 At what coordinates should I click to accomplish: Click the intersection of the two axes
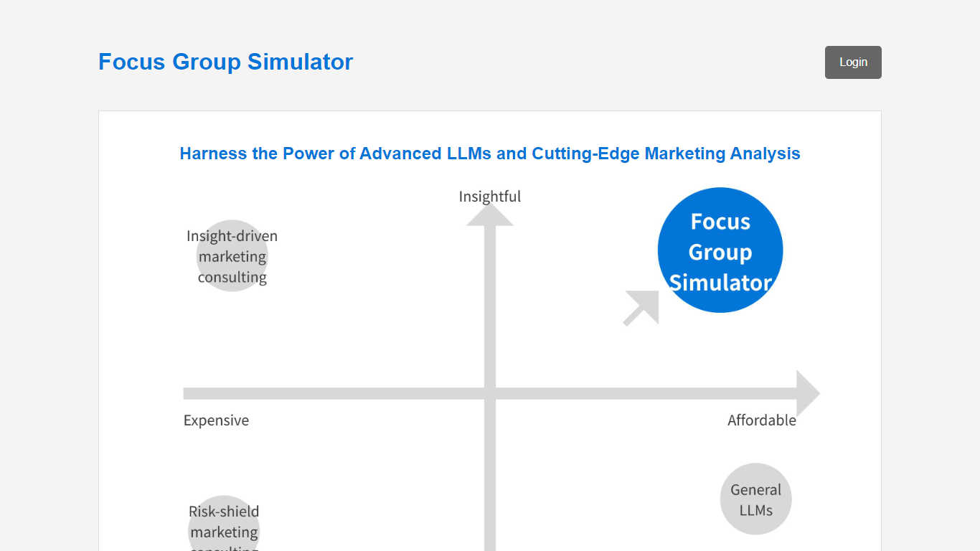point(490,393)
